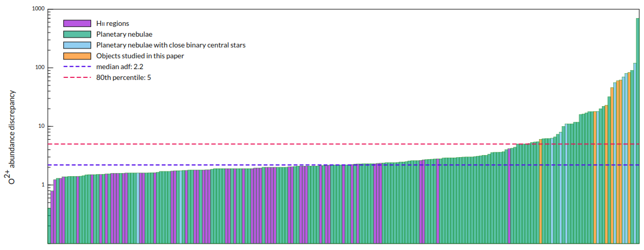Screen dimensions: 644x250
Task: Select the 'HII regions' legend label
Action: point(112,23)
